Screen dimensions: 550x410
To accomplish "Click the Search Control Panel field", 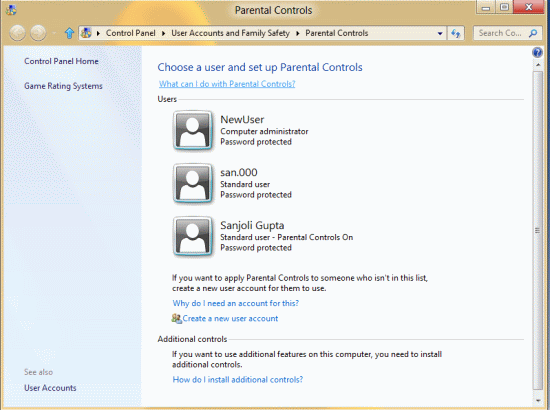I will (x=508, y=33).
